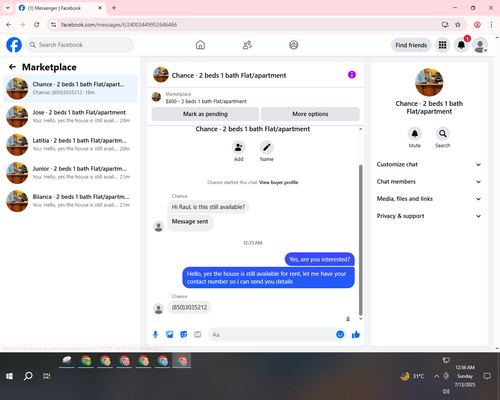This screenshot has height=400, width=500.
Task: Record a voice clip microphone icon
Action: pos(155,334)
